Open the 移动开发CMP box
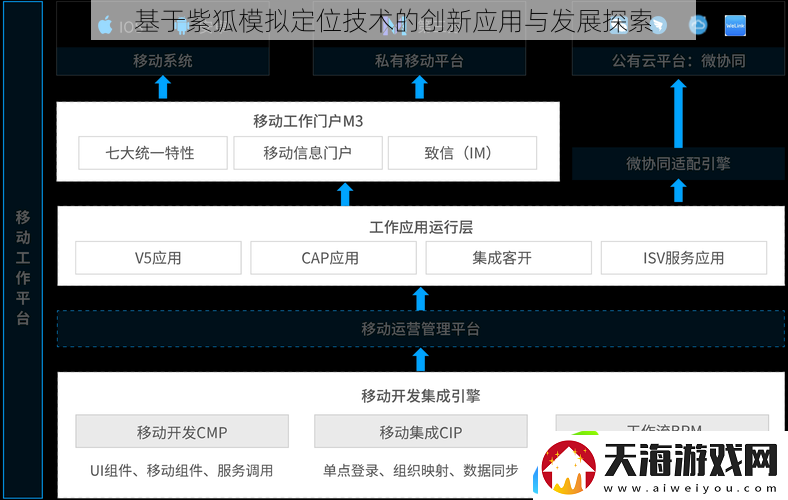This screenshot has height=500, width=788. point(182,431)
